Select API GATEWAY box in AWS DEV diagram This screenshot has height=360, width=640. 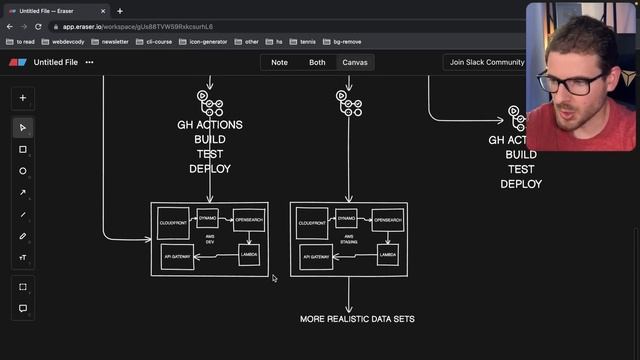coord(178,257)
